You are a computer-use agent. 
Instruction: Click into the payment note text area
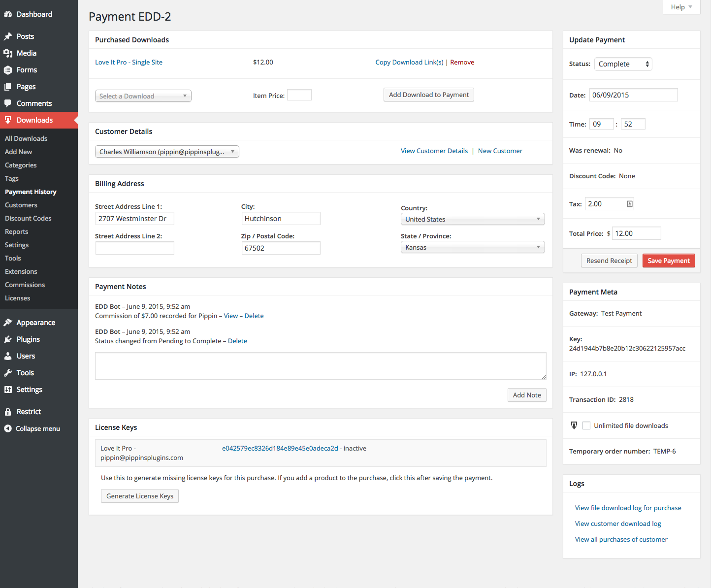click(320, 366)
